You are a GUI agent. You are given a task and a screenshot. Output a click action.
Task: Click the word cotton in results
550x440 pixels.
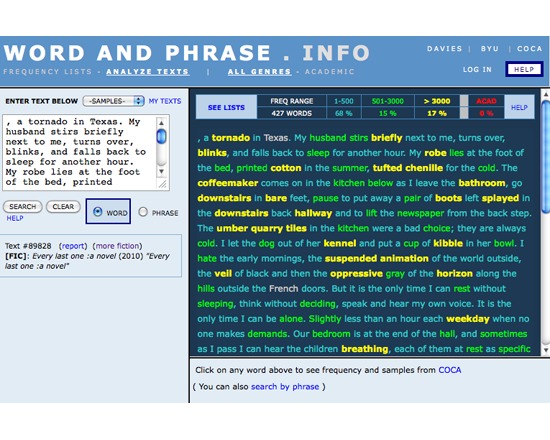click(x=286, y=168)
